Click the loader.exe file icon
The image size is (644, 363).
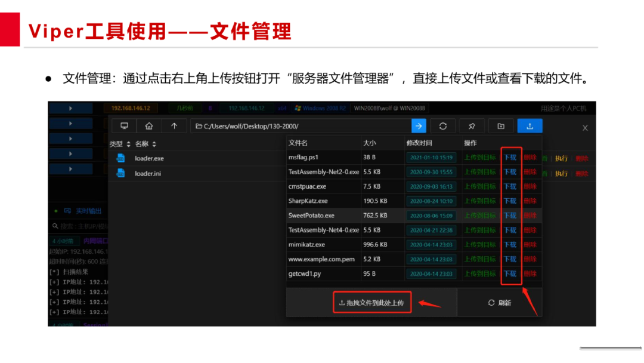pos(120,158)
